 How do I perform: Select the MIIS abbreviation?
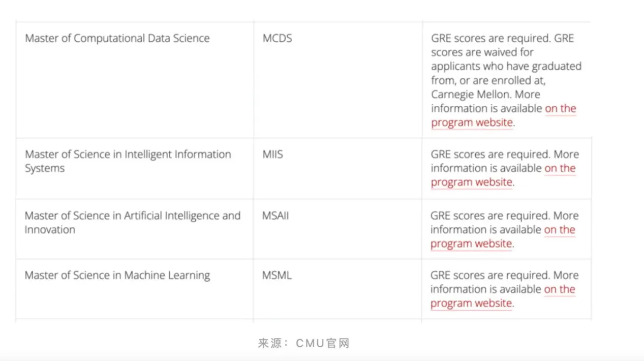pos(272,154)
